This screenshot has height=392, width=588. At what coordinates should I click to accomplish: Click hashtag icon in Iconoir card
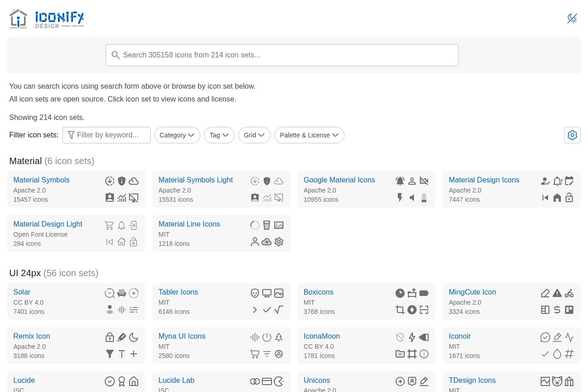pyautogui.click(x=569, y=354)
